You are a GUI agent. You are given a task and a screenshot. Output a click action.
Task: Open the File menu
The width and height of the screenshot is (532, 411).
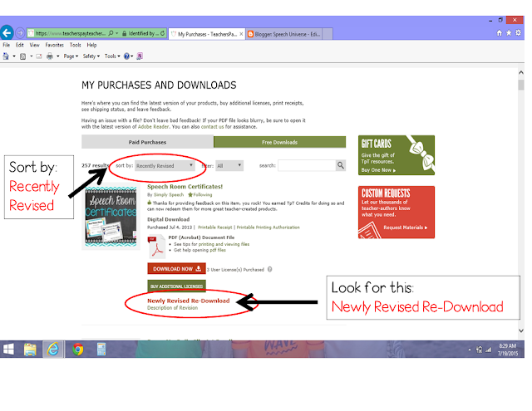click(x=7, y=45)
